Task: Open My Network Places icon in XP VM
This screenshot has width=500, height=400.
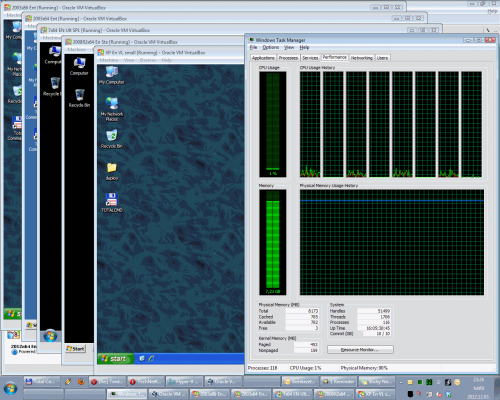Action: click(112, 109)
